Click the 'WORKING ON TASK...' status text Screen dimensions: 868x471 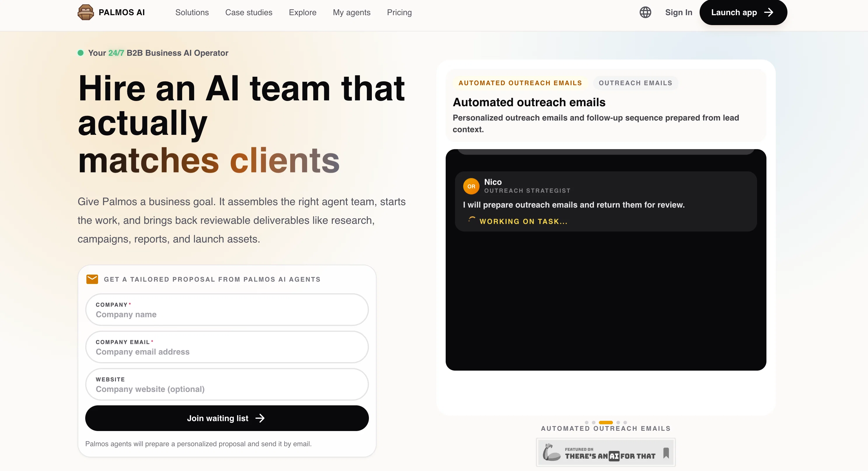pos(523,221)
